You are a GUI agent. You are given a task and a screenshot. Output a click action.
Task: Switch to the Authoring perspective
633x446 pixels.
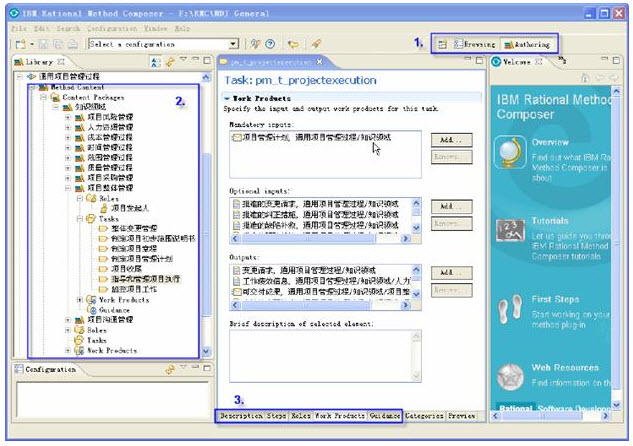point(525,44)
